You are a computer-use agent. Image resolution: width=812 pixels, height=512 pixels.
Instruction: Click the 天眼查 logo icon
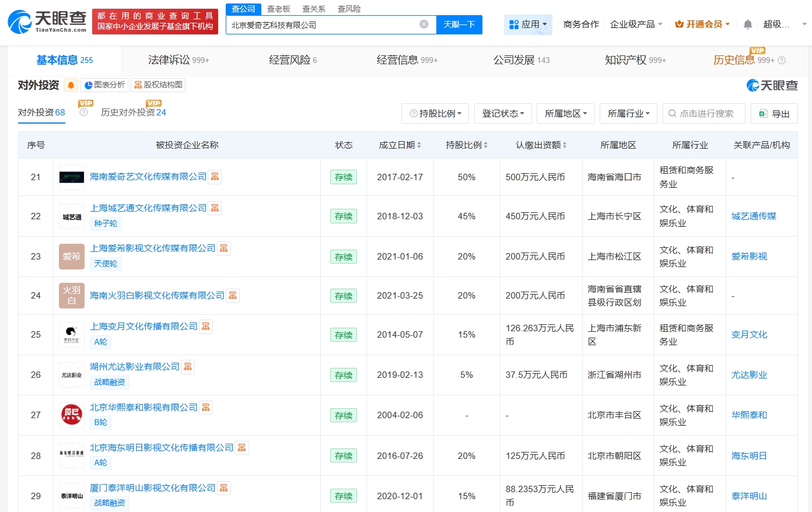(21, 22)
